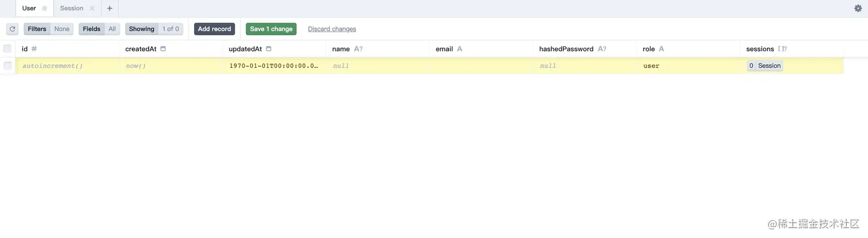Open the Fields dropdown
The height and width of the screenshot is (238, 868).
99,29
